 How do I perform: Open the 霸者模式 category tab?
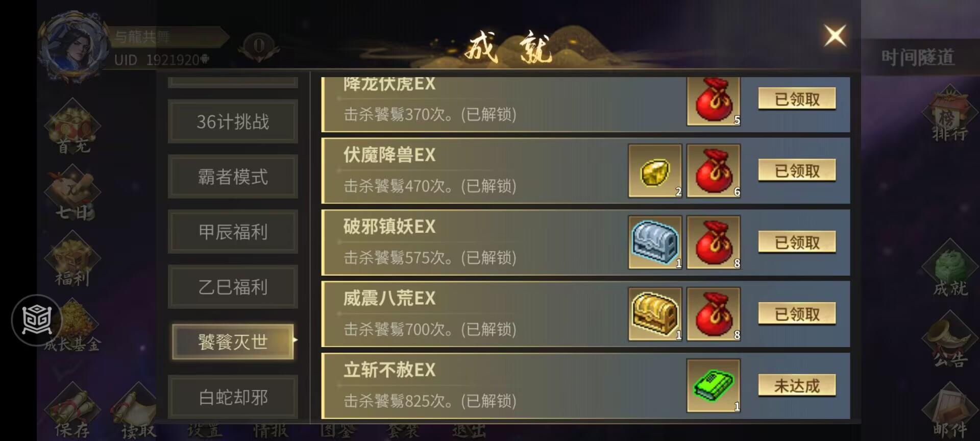point(233,177)
